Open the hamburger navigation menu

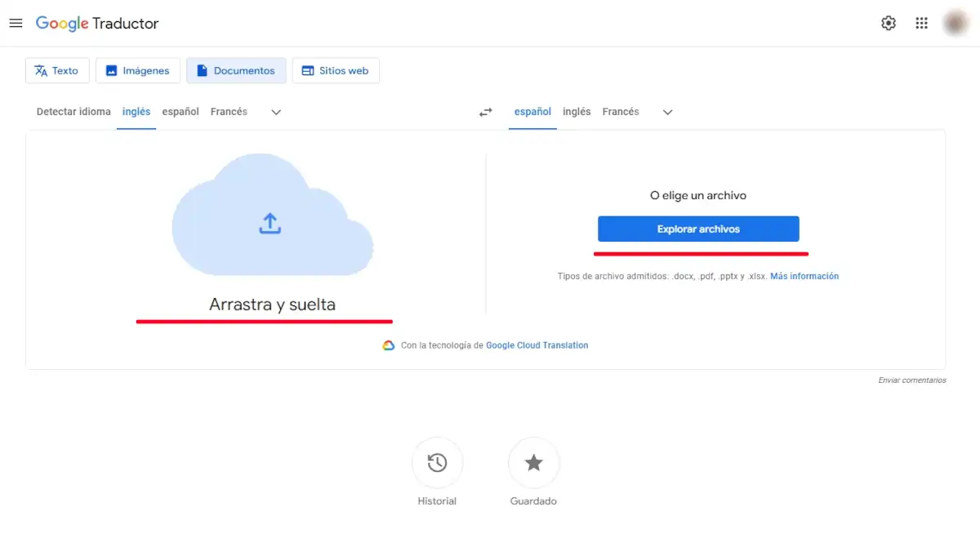pos(16,23)
